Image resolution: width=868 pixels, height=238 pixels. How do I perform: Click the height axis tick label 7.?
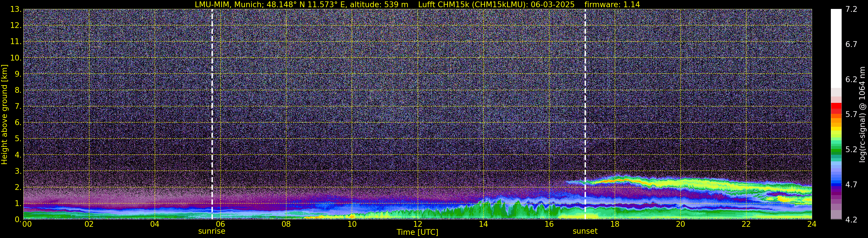pyautogui.click(x=18, y=107)
